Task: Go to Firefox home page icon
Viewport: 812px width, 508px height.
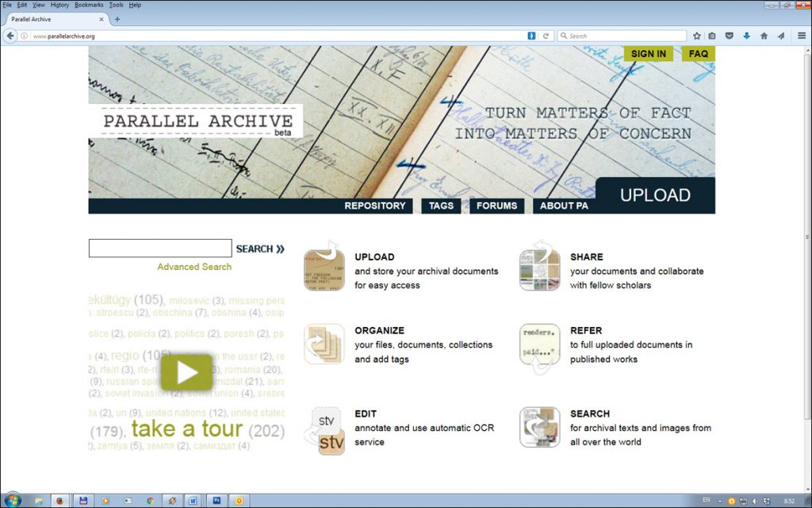Action: [764, 36]
